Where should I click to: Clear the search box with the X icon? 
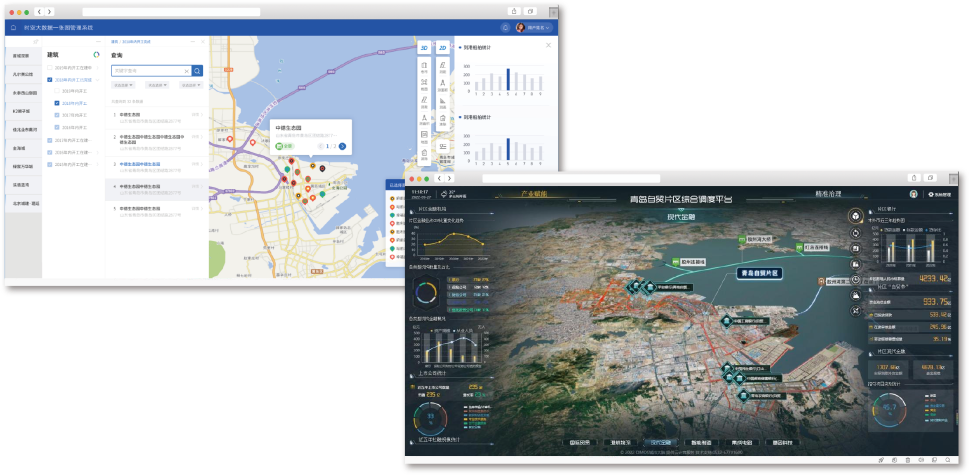click(185, 71)
